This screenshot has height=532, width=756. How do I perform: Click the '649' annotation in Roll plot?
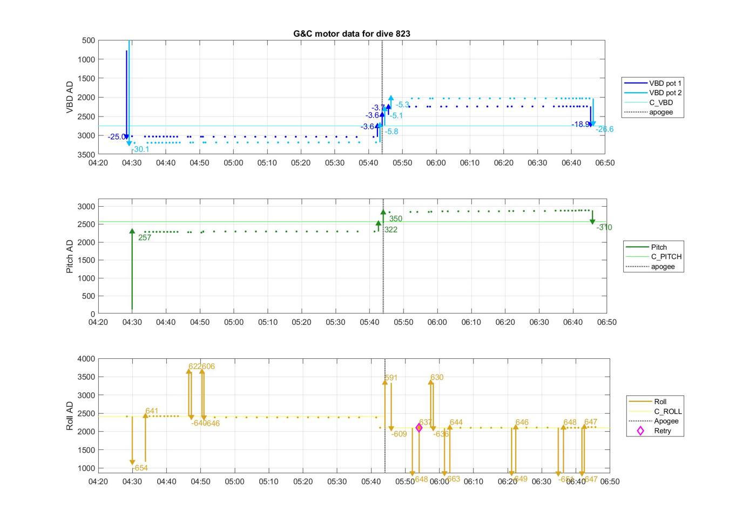[x=521, y=479]
